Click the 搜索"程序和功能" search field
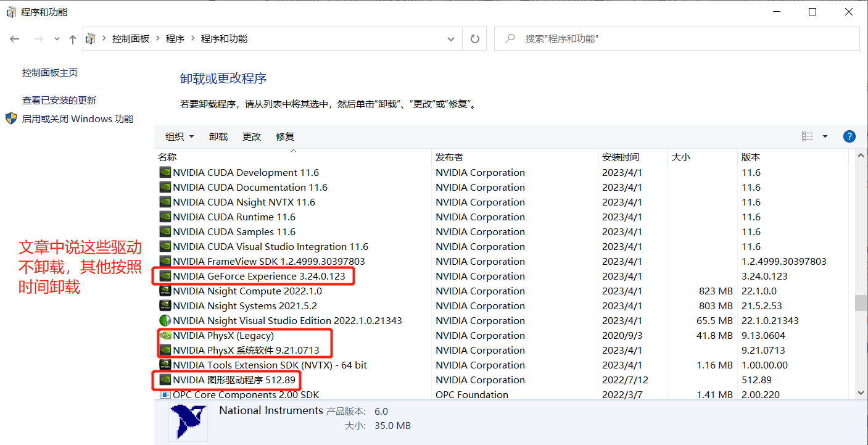 [677, 38]
